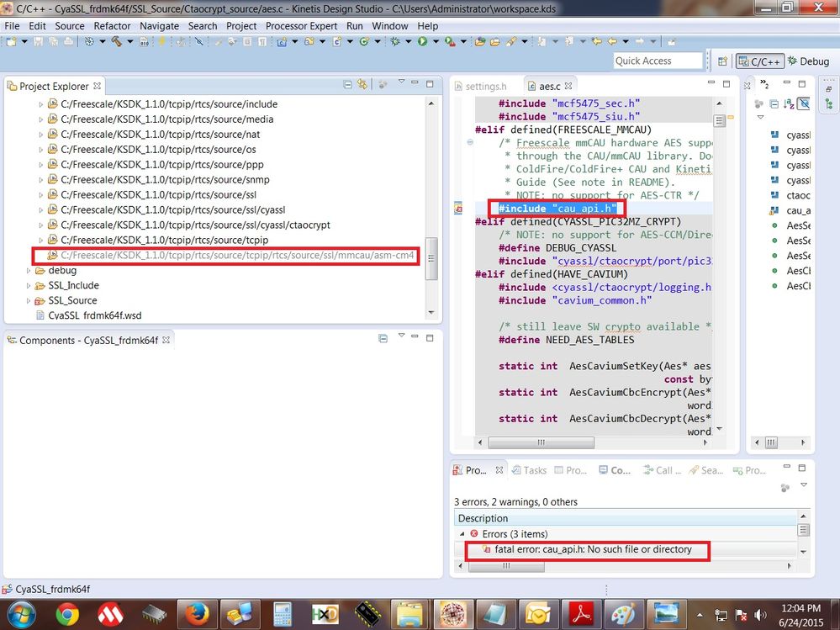
Task: Click the Debug bug toolbar icon
Action: click(395, 41)
